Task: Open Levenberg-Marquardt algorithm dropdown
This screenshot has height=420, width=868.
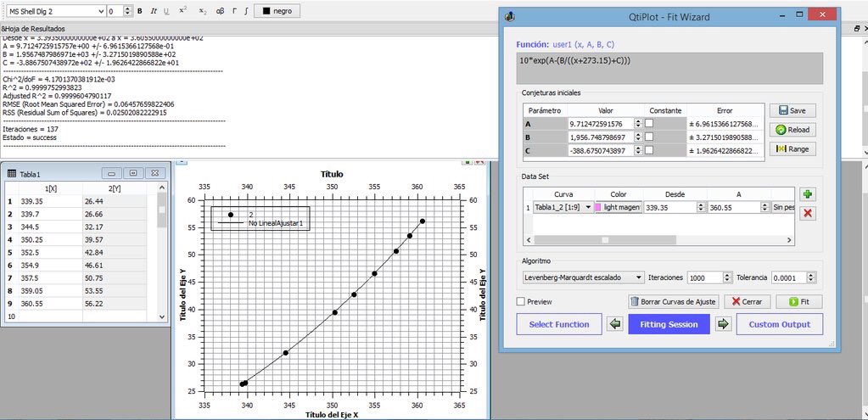Action: pyautogui.click(x=640, y=277)
